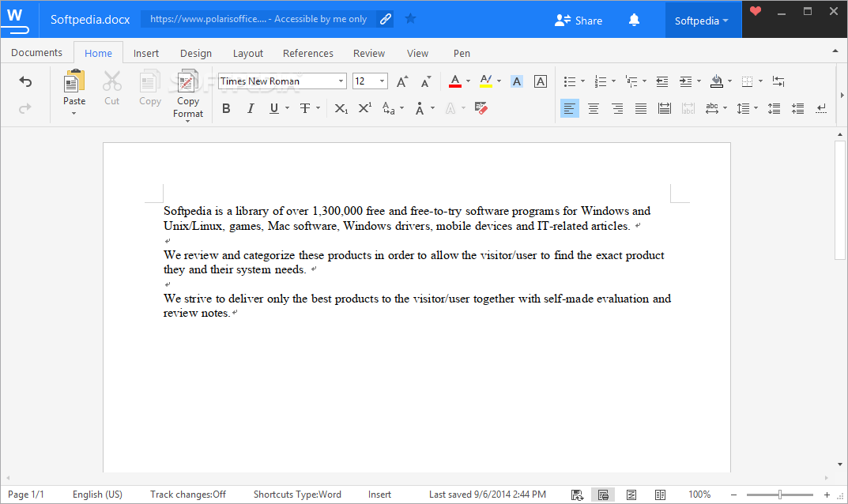This screenshot has width=848, height=504.
Task: Toggle Bold formatting
Action: 227,109
